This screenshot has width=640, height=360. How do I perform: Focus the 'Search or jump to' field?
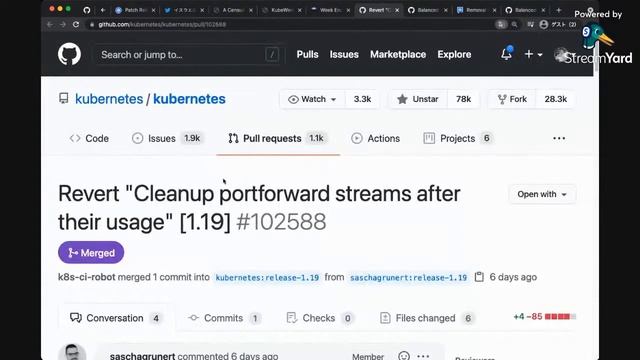189,55
